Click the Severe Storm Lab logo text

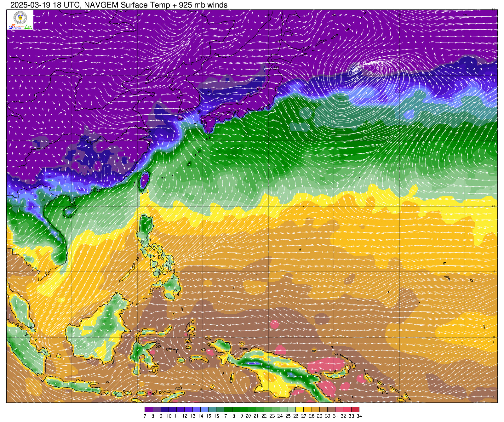(x=20, y=27)
